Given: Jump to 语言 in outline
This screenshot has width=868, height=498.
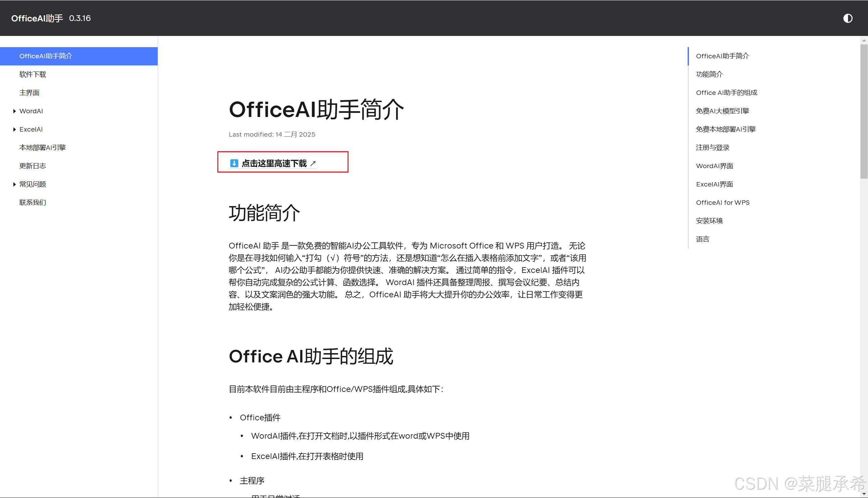Looking at the screenshot, I should click(x=703, y=239).
